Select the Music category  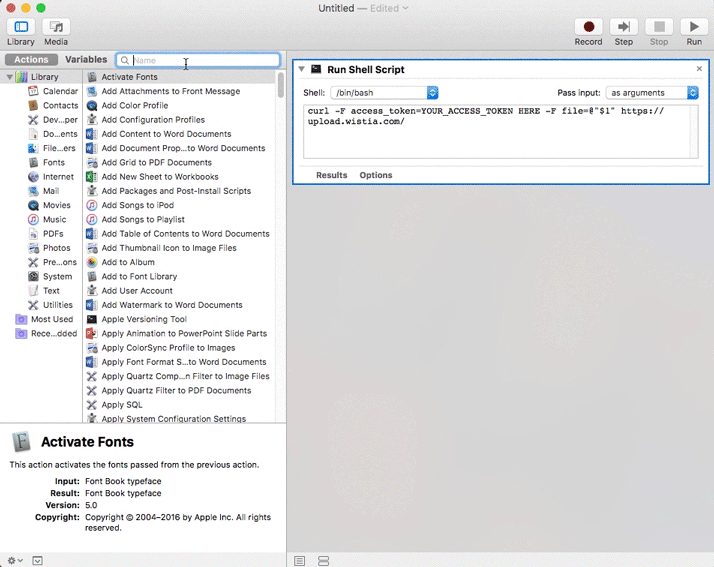point(47,220)
